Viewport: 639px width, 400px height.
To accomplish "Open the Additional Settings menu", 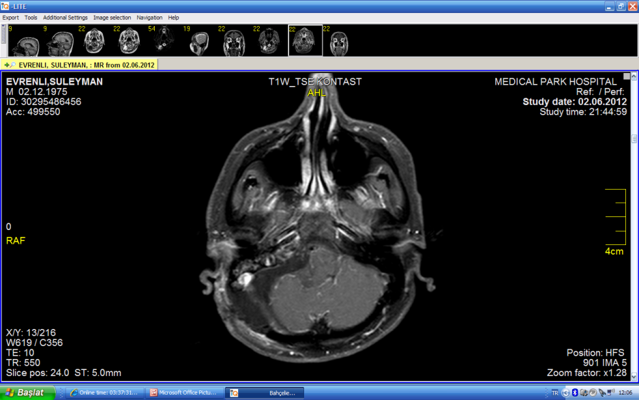I will click(x=65, y=18).
